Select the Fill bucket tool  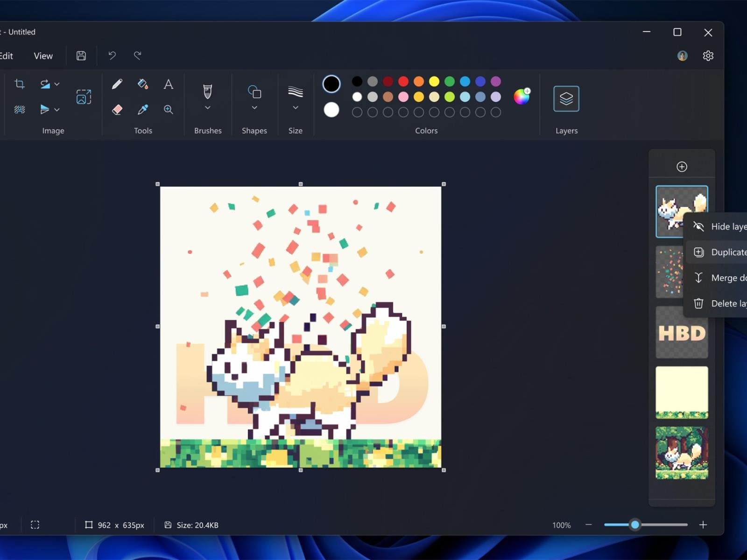pos(143,84)
